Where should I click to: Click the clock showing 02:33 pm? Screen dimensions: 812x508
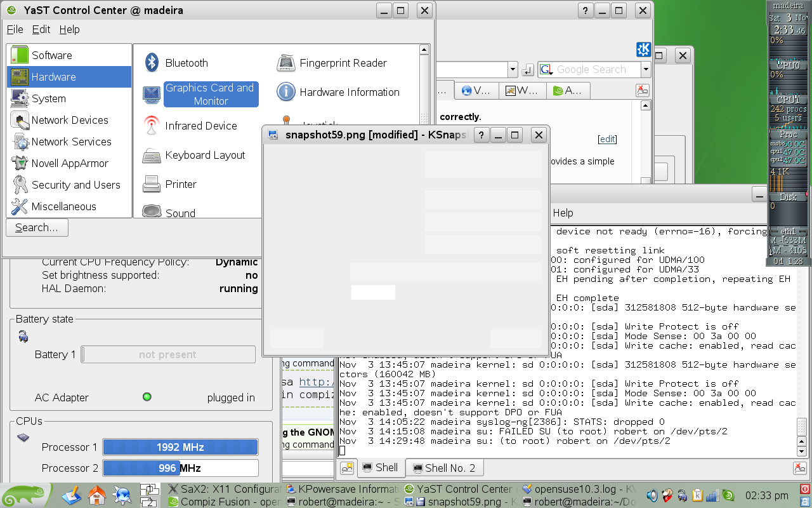(766, 495)
